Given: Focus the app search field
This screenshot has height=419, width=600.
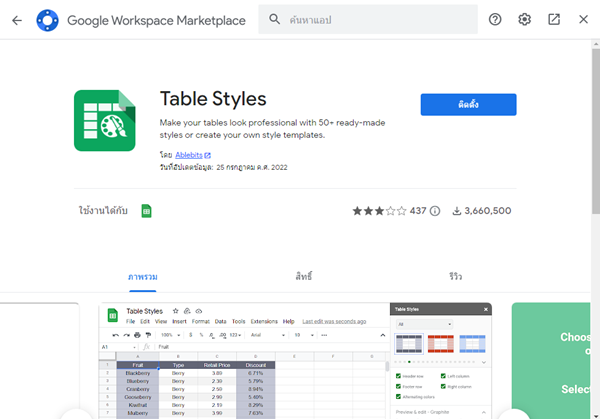Looking at the screenshot, I should tap(368, 20).
